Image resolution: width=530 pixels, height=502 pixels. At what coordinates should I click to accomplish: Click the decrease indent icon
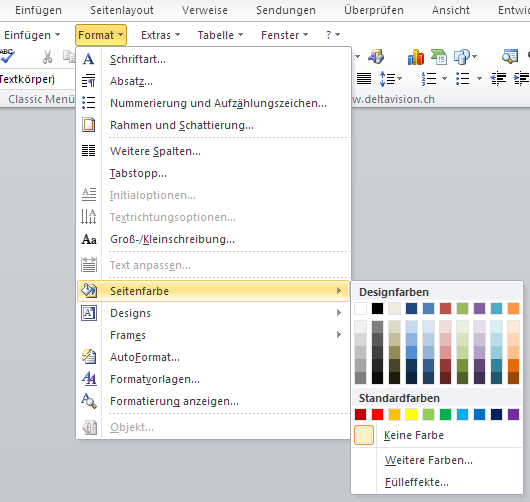tap(498, 79)
